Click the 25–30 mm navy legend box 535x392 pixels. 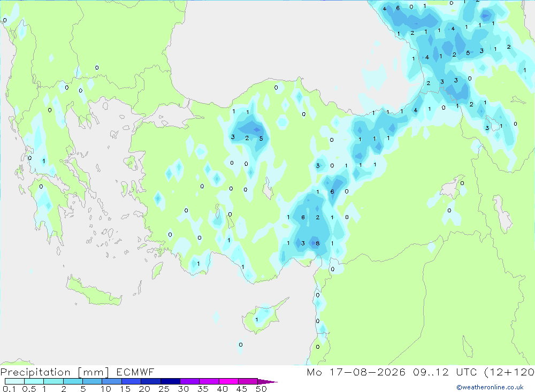tap(170, 381)
